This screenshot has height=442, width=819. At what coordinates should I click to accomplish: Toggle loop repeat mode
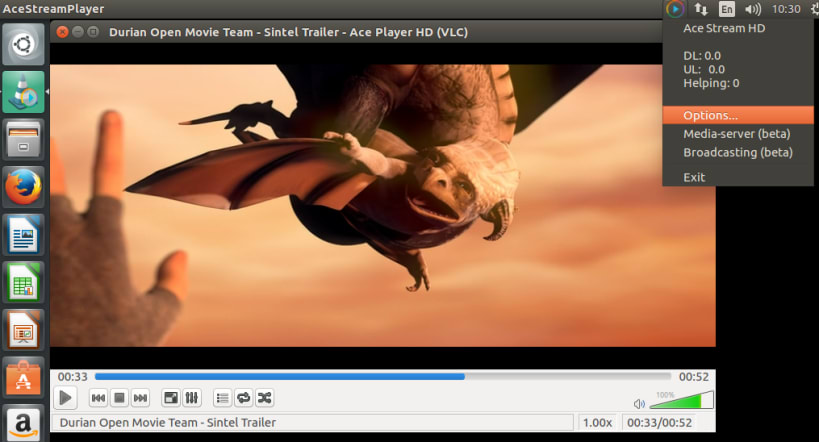(x=243, y=398)
